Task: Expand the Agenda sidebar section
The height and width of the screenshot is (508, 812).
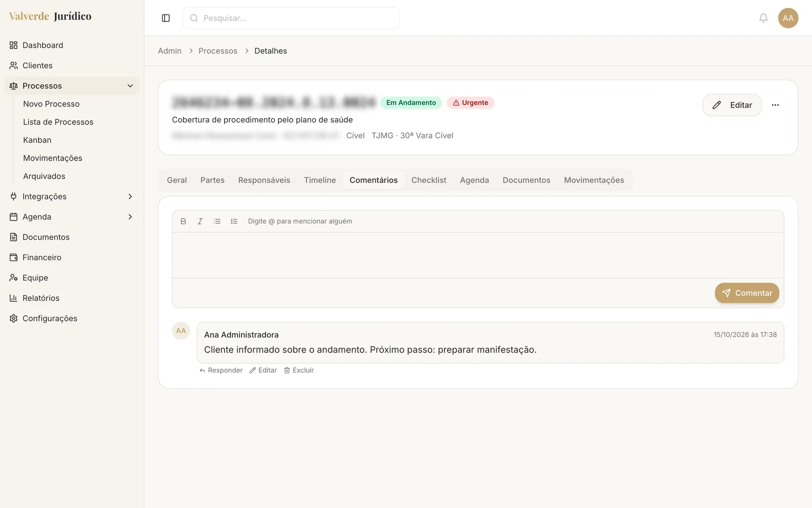Action: pyautogui.click(x=72, y=217)
